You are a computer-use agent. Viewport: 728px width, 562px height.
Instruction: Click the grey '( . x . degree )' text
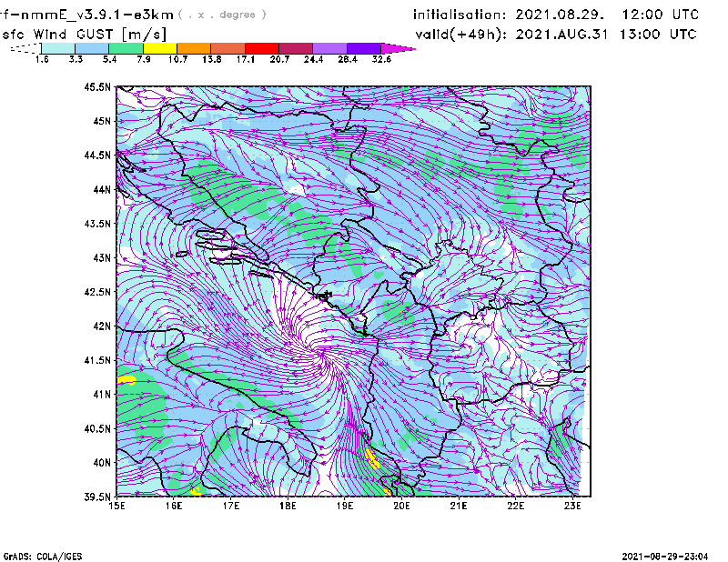pyautogui.click(x=222, y=15)
